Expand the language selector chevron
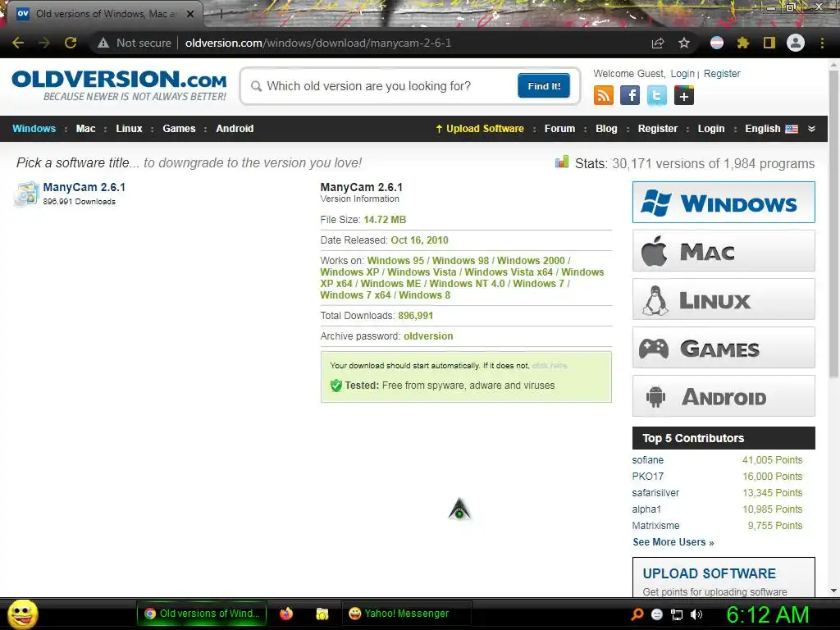This screenshot has width=840, height=630. 811,129
